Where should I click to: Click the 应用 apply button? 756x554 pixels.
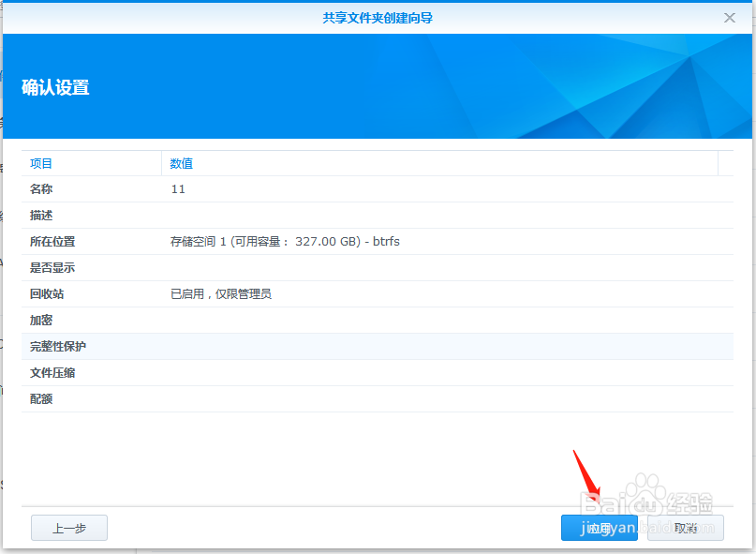coord(600,528)
